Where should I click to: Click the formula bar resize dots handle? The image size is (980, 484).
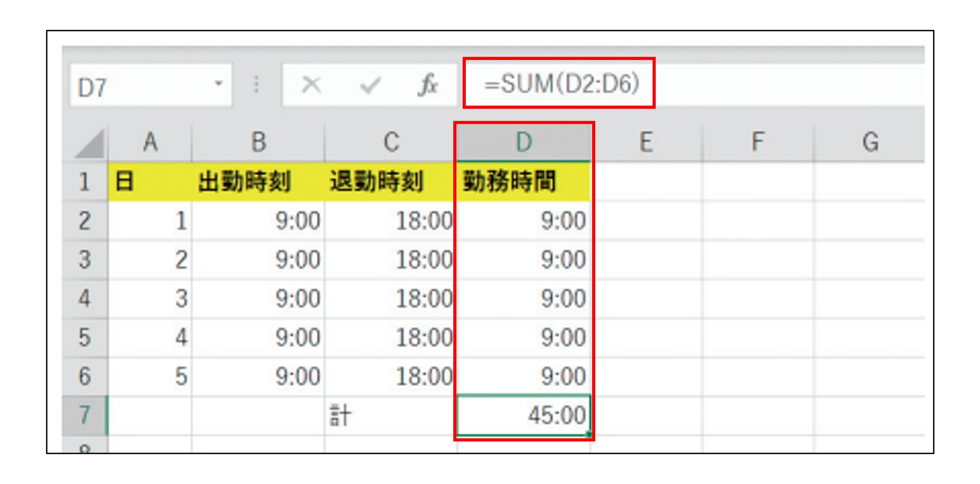(256, 84)
